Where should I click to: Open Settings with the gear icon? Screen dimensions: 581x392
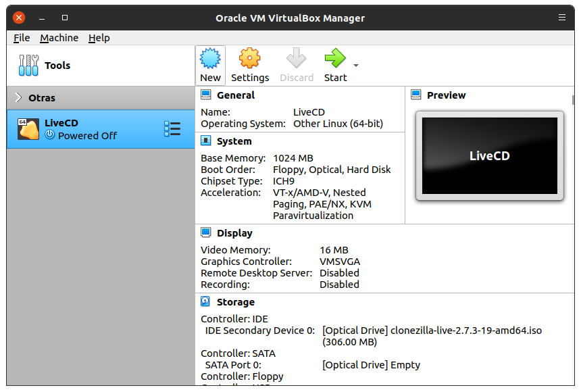click(x=250, y=59)
